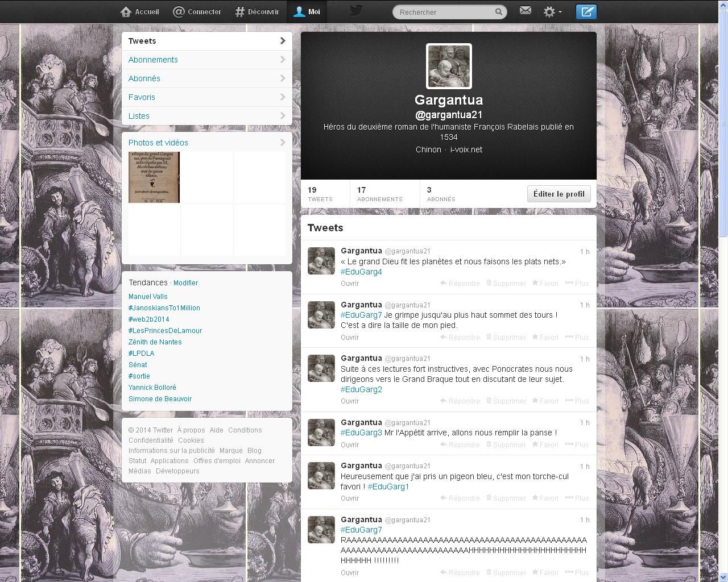View 3 Abonnés count
Viewport: 728px width, 582px height.
441,194
